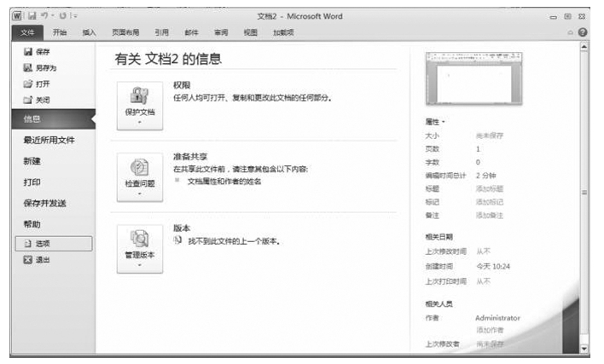Click 添加备注 to add comments
Image resolution: width=604 pixels, height=364 pixels.
[490, 216]
